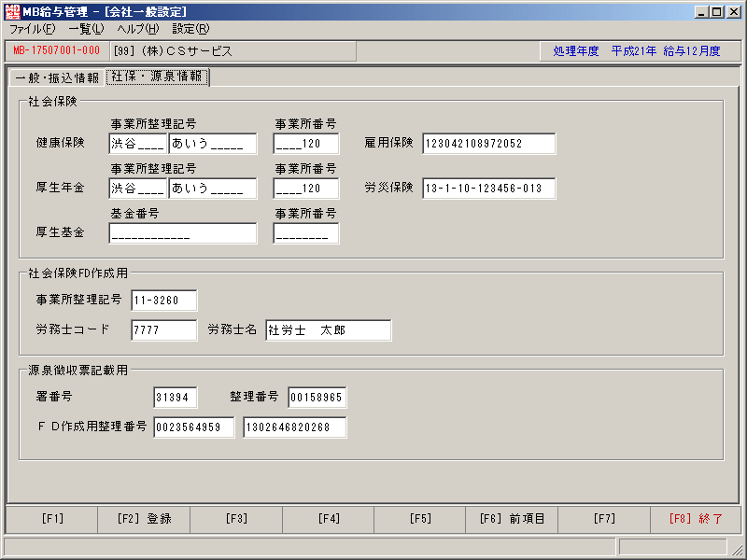Click the window resize grip in status bar
This screenshot has height=560, width=747.
click(736, 549)
